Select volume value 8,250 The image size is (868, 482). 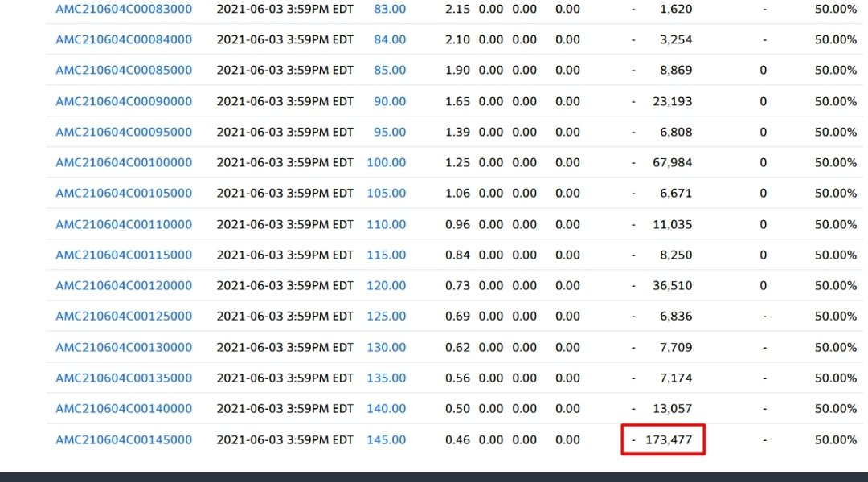[x=676, y=255]
